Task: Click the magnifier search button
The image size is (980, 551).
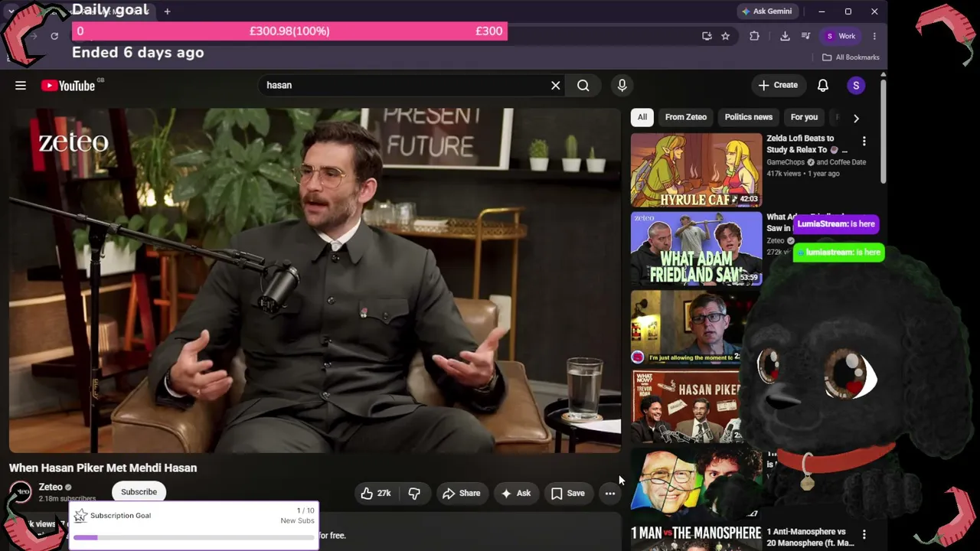Action: point(583,85)
